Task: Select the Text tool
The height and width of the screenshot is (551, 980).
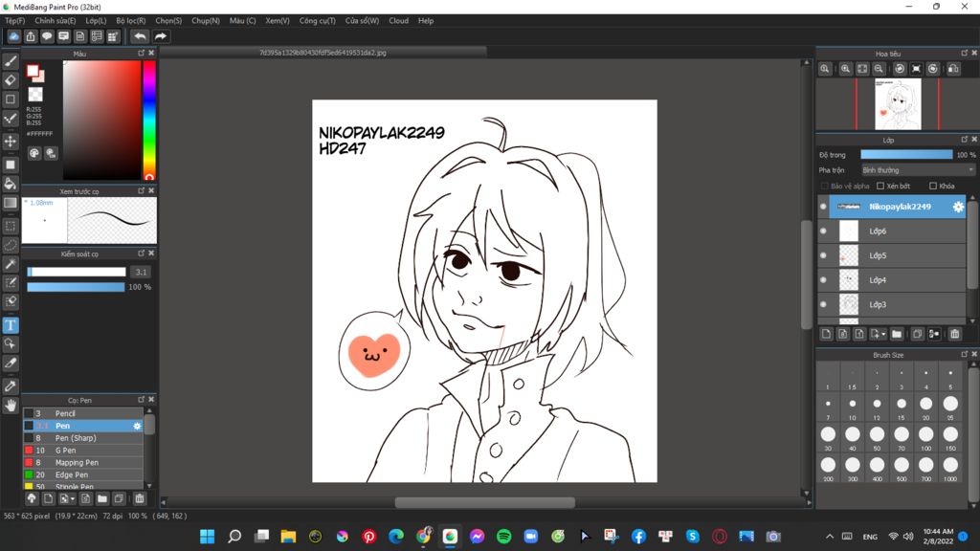Action: pos(11,325)
